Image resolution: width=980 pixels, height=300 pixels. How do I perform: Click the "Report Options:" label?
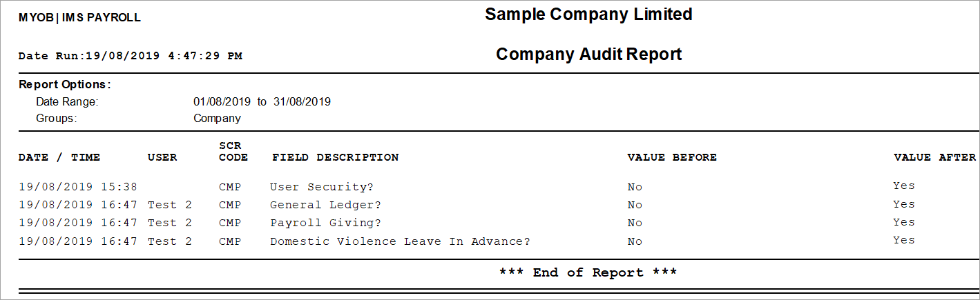[x=65, y=85]
